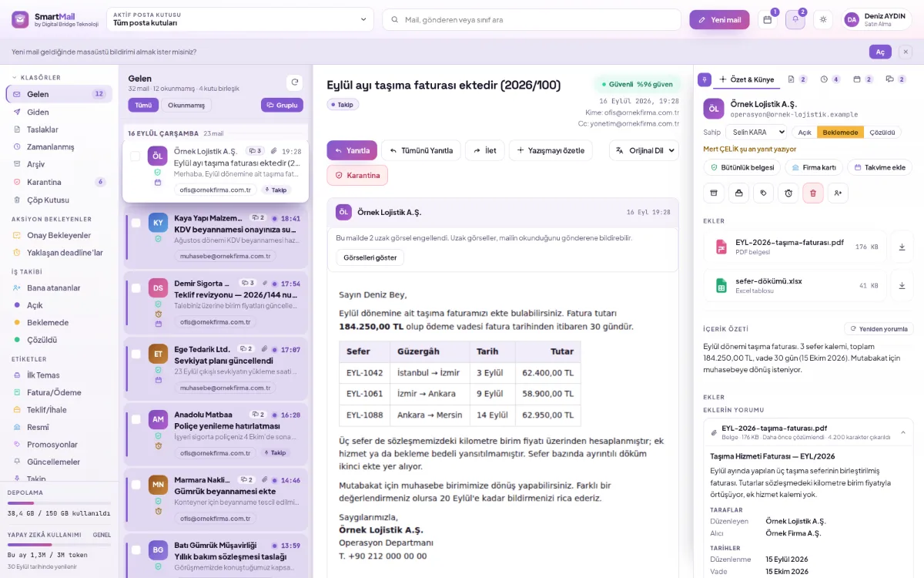Tick the checkbox for Örnek Lojistik mail
This screenshot has width=924, height=578.
tap(136, 156)
